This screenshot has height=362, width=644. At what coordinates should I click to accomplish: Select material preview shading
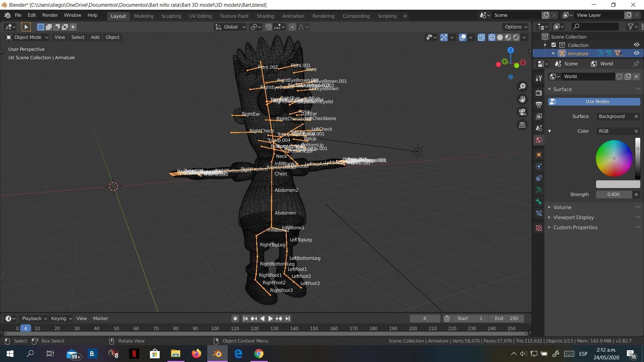click(508, 37)
